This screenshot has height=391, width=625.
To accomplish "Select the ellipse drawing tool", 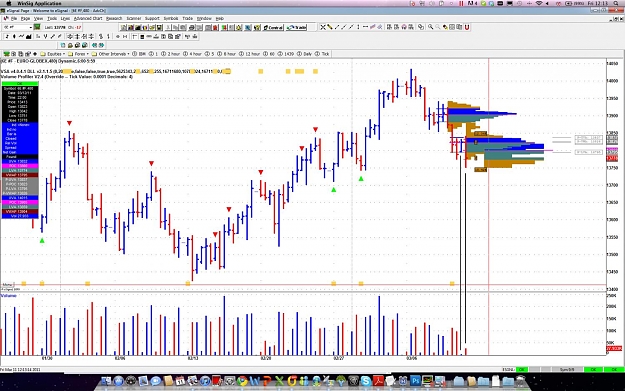I will coord(421,27).
